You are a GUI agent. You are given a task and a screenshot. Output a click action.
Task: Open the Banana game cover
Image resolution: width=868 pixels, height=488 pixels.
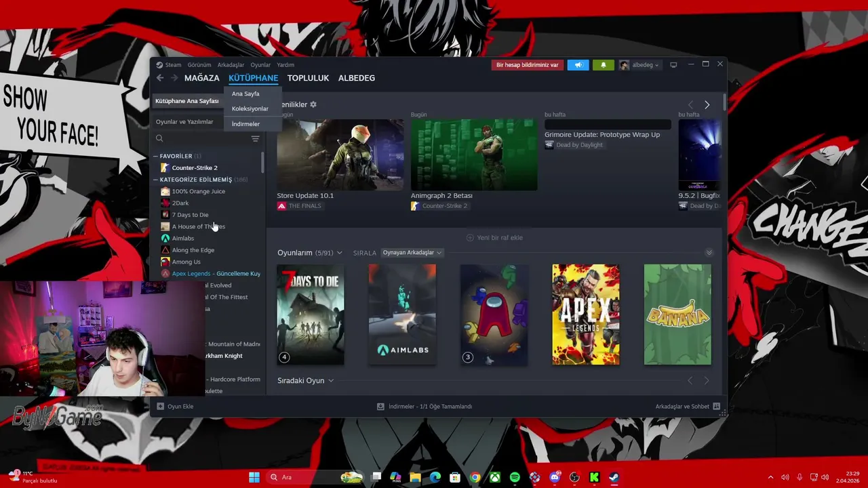(677, 314)
